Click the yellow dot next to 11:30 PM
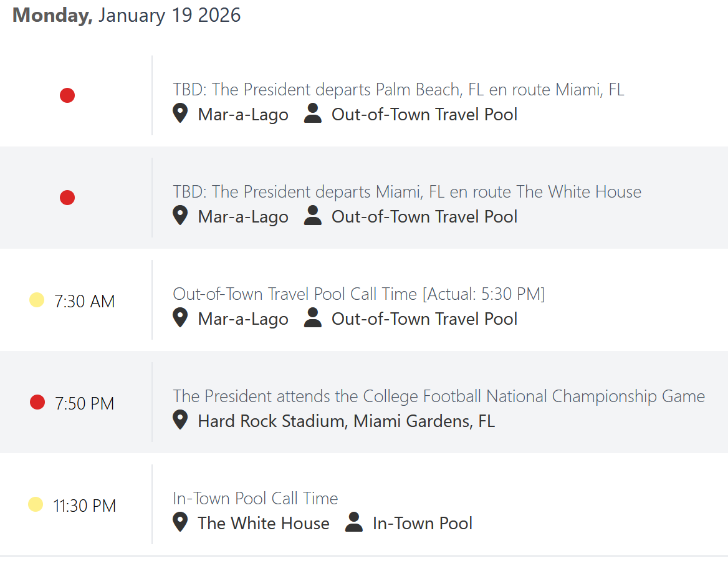 coord(36,504)
